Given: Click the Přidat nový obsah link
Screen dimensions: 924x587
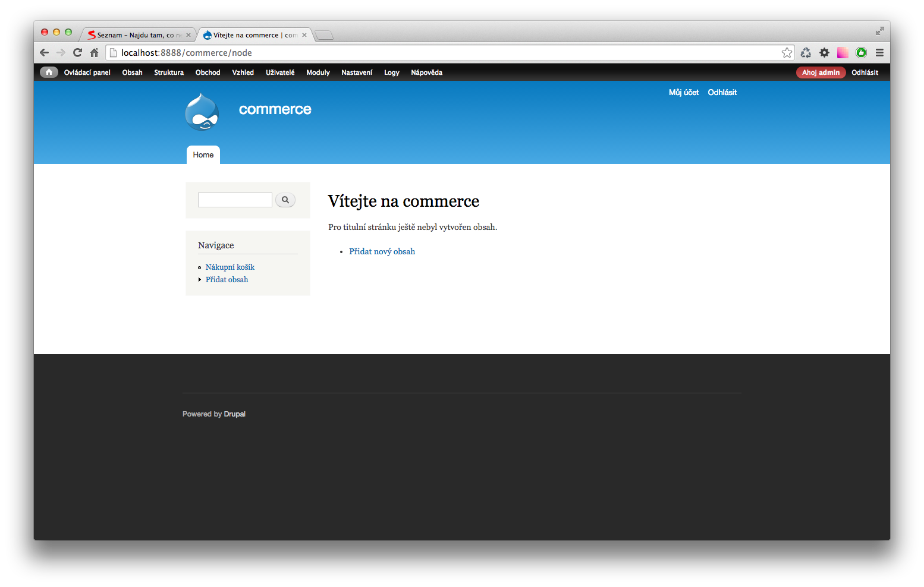Looking at the screenshot, I should tap(382, 252).
